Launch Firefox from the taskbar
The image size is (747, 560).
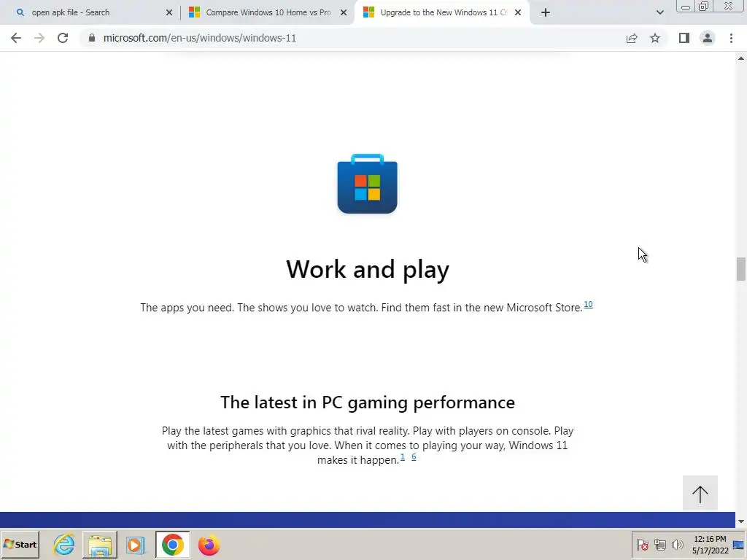(209, 545)
